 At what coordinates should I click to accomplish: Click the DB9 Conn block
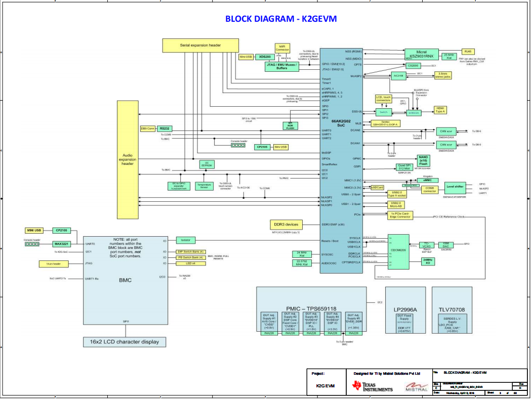coord(148,128)
